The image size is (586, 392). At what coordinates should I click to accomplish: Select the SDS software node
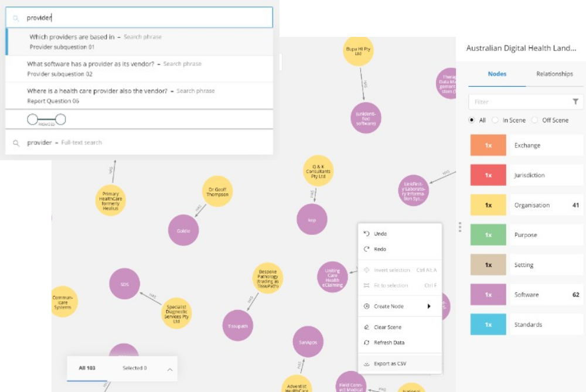point(125,284)
